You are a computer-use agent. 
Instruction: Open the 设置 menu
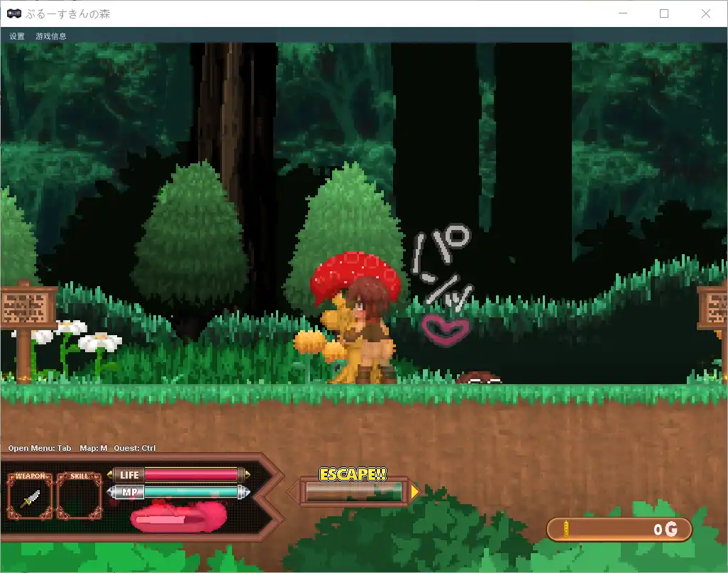(x=17, y=36)
